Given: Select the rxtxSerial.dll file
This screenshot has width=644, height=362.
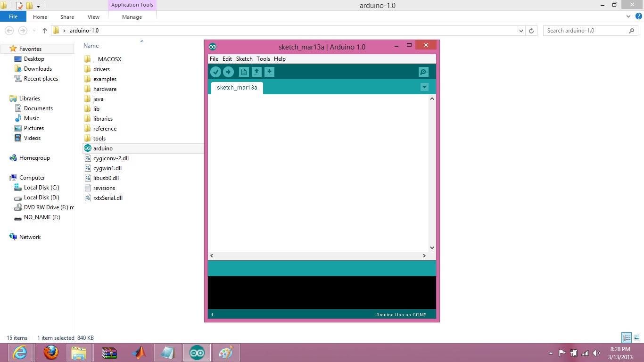Looking at the screenshot, I should 107,198.
